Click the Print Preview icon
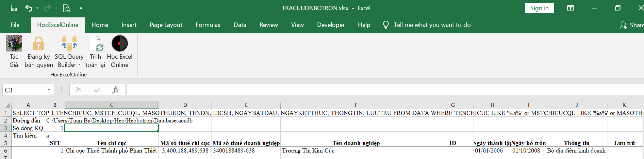 pyautogui.click(x=67, y=8)
